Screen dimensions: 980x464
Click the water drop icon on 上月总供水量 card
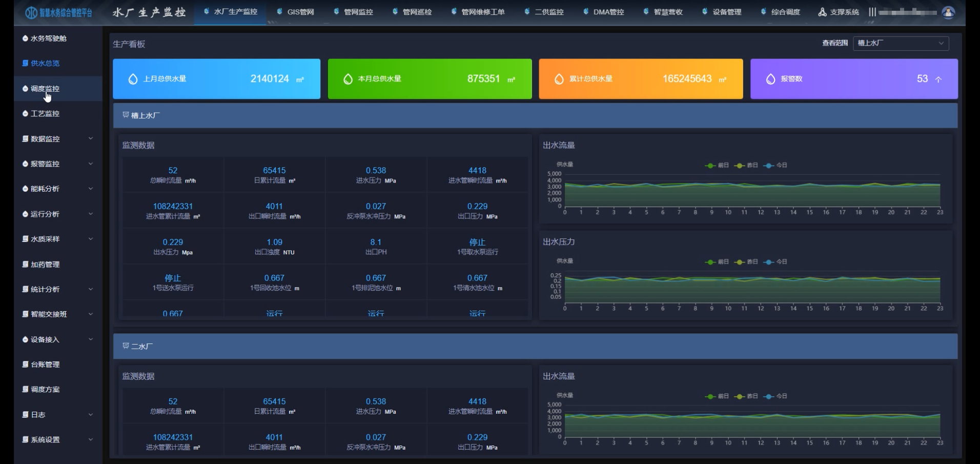tap(133, 79)
